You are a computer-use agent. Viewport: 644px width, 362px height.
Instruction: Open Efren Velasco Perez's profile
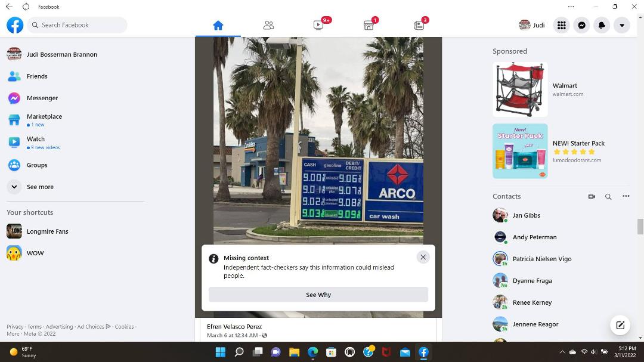pos(234,327)
